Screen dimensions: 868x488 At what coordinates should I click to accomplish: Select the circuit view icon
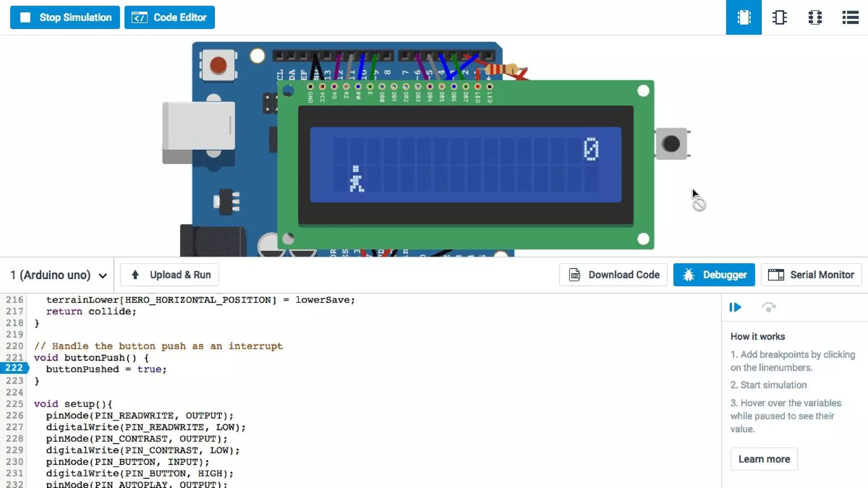[x=743, y=17]
